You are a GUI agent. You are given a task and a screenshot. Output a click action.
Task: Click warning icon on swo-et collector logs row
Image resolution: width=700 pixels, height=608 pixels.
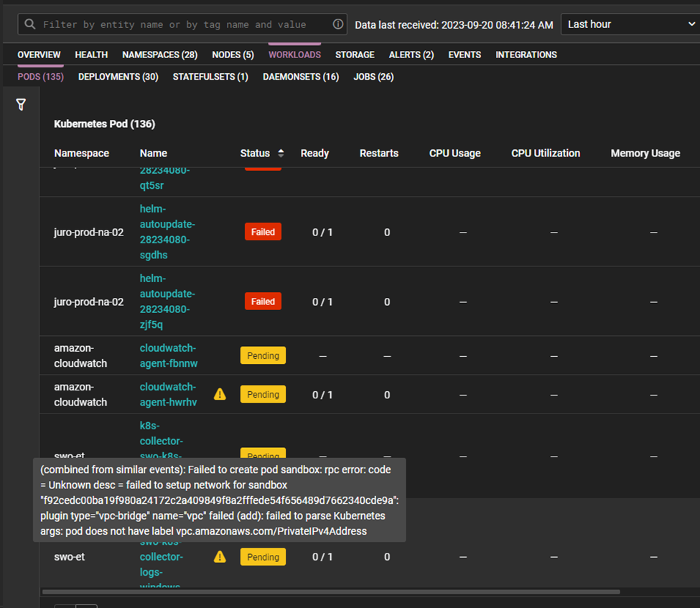[220, 556]
